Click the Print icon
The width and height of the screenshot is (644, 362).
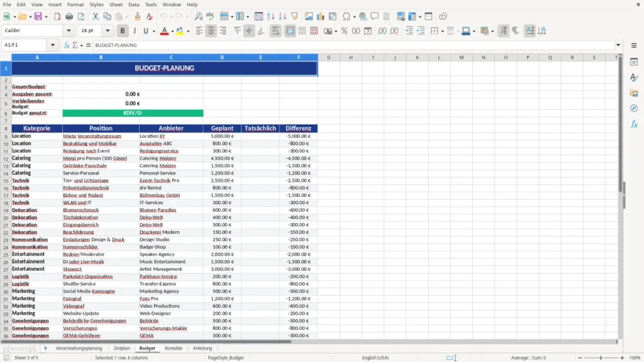pos(69,16)
